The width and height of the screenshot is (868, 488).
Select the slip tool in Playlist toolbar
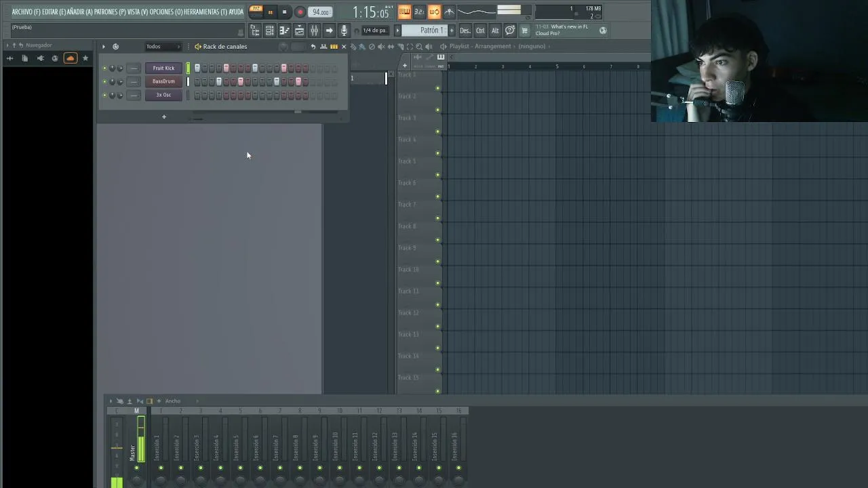391,46
